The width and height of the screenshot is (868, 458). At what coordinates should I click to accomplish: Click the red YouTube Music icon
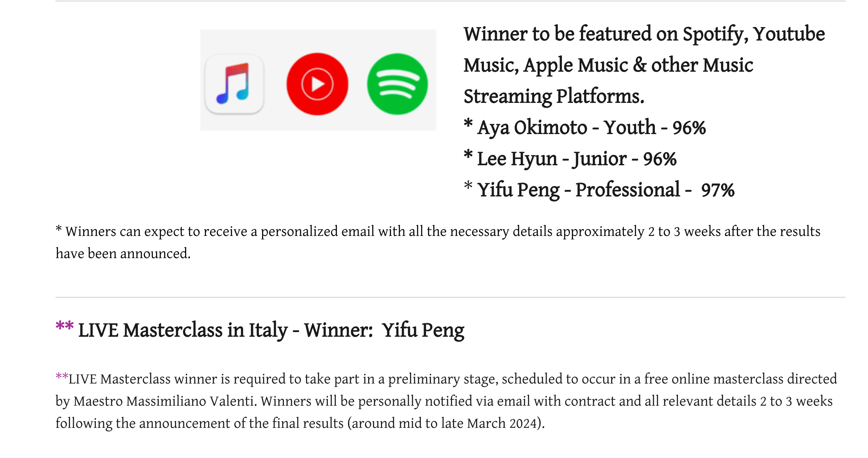point(317,84)
